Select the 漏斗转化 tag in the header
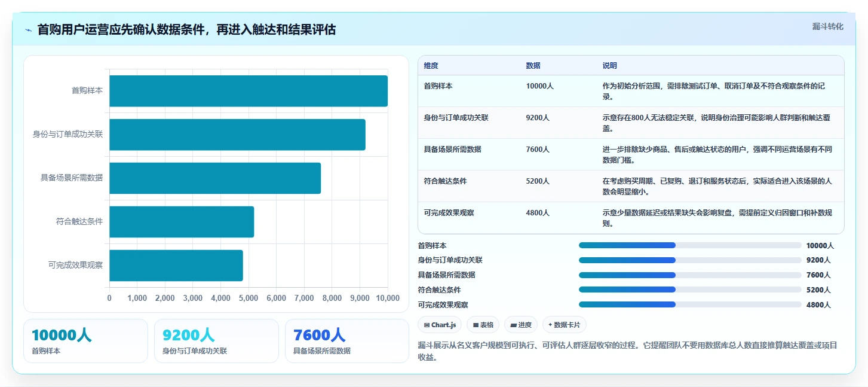The image size is (868, 387). [827, 26]
